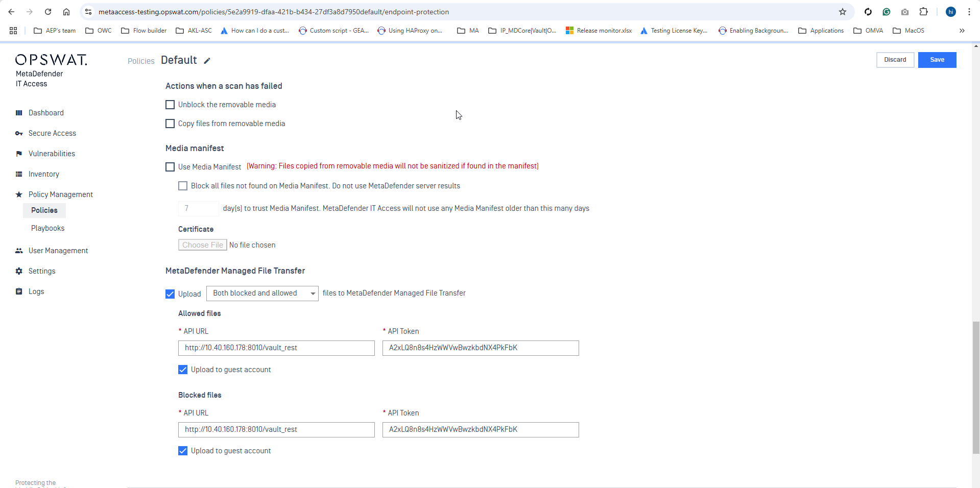Click the browser back arrow

point(11,12)
